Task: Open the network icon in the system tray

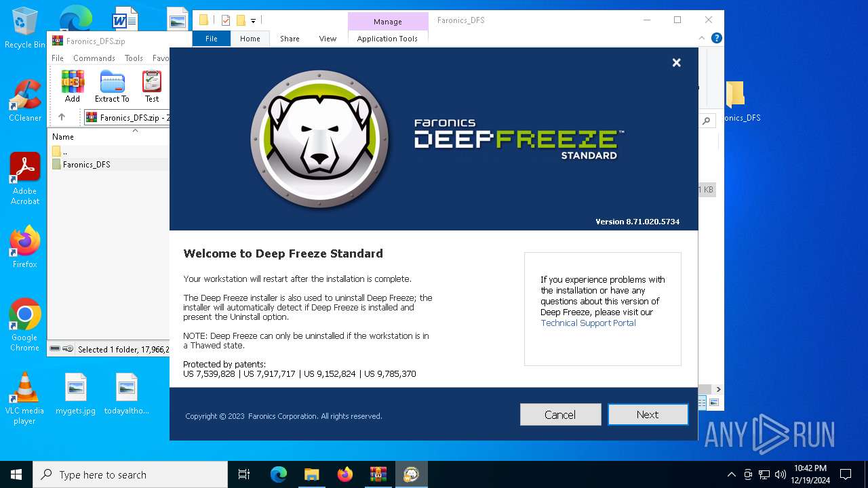Action: (764, 474)
